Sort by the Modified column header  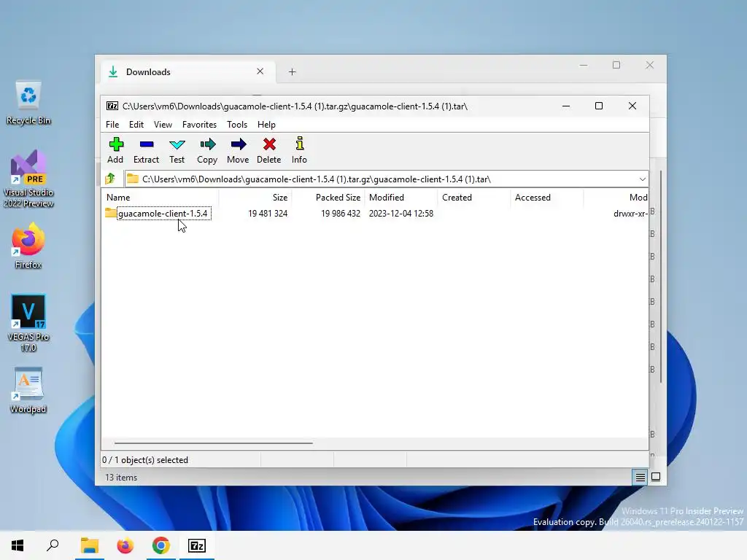coord(400,197)
